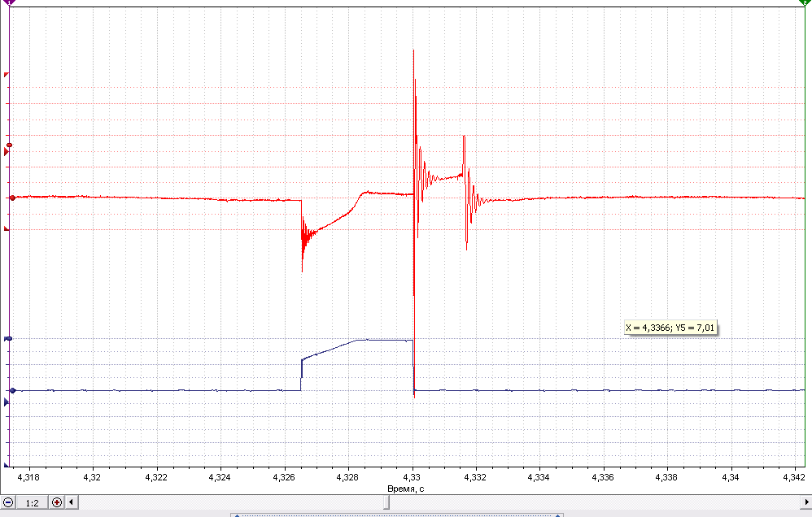812x517 pixels.
Task: Click the zoom out minus icon
Action: 8,502
